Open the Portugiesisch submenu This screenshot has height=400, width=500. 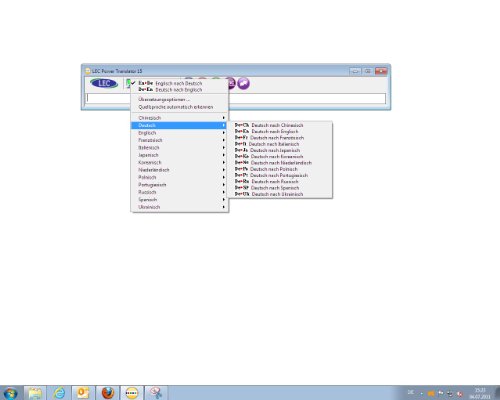coord(179,185)
